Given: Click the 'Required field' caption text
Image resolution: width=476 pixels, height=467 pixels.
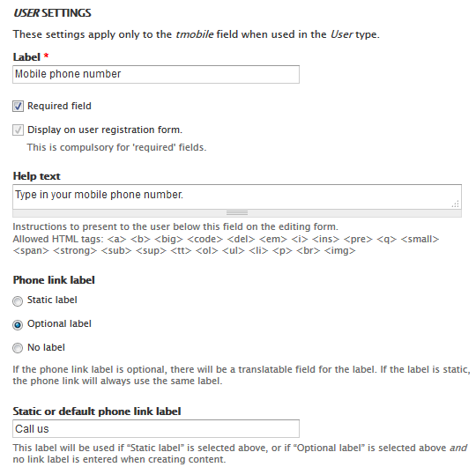Looking at the screenshot, I should [x=59, y=106].
